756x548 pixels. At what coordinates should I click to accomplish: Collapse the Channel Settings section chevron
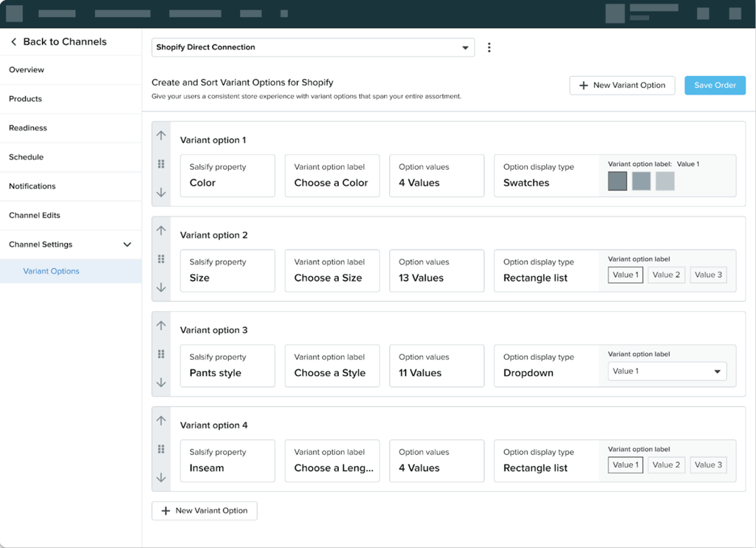127,244
